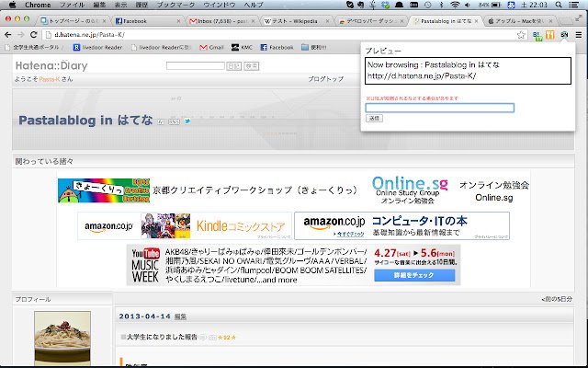Switch to the Gmail Inbox tab

[221, 21]
